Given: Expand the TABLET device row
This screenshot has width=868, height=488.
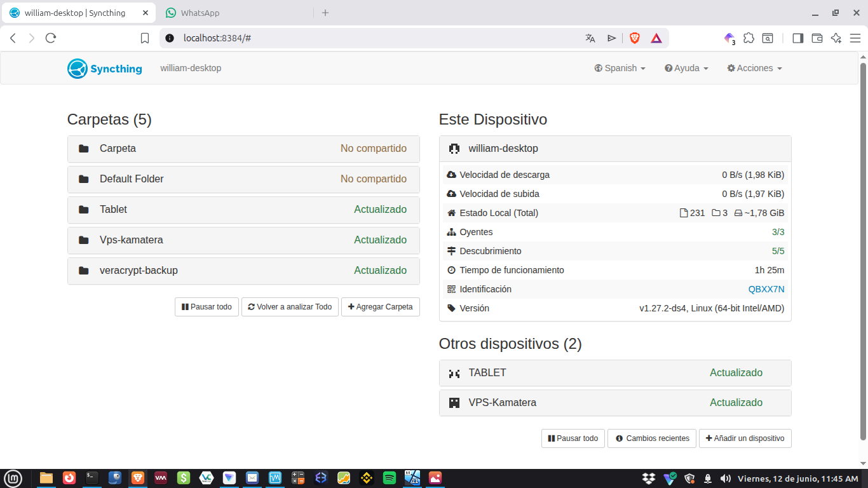Looking at the screenshot, I should [615, 373].
